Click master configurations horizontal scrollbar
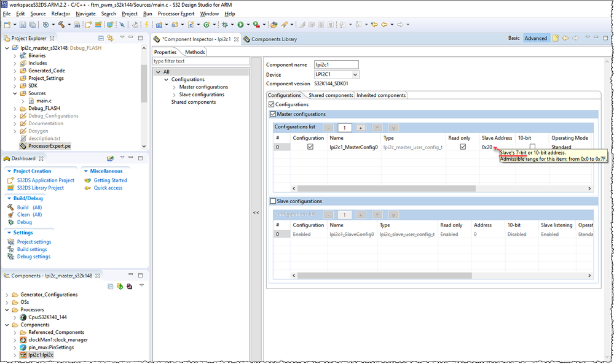This screenshot has height=364, width=614. pos(386,188)
